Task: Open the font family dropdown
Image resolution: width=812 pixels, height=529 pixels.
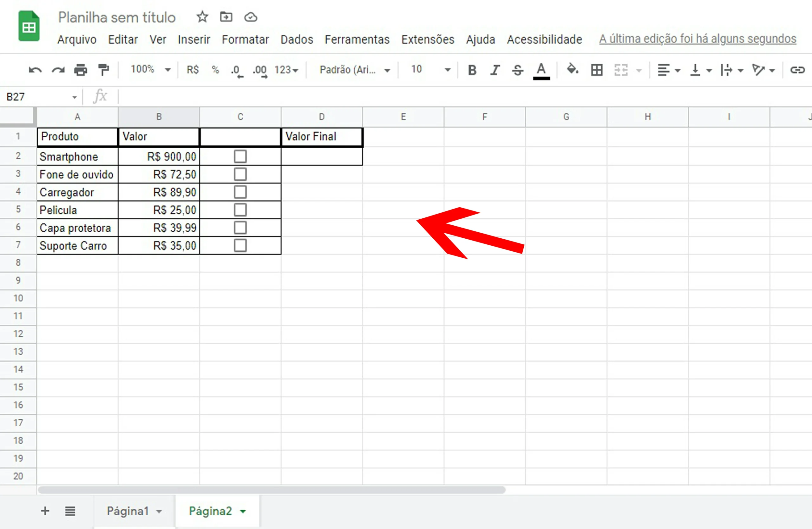Action: tap(355, 70)
